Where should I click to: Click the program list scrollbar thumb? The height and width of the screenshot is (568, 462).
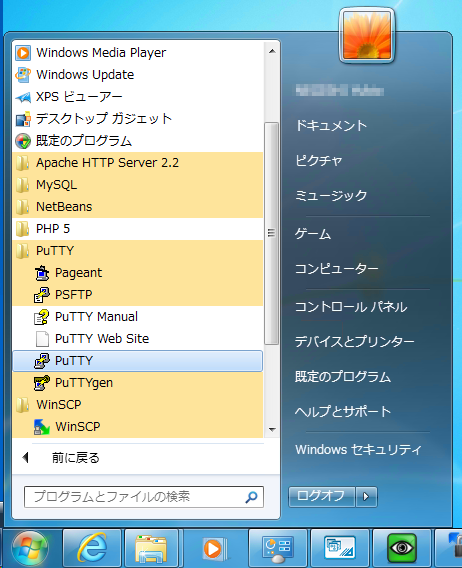(271, 233)
